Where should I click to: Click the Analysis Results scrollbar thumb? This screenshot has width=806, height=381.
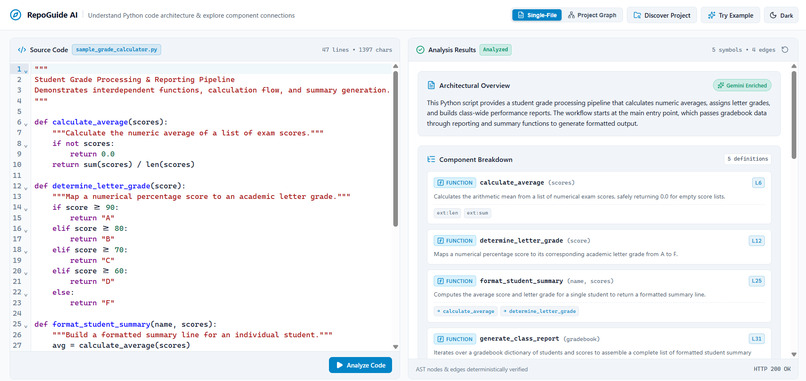click(794, 114)
